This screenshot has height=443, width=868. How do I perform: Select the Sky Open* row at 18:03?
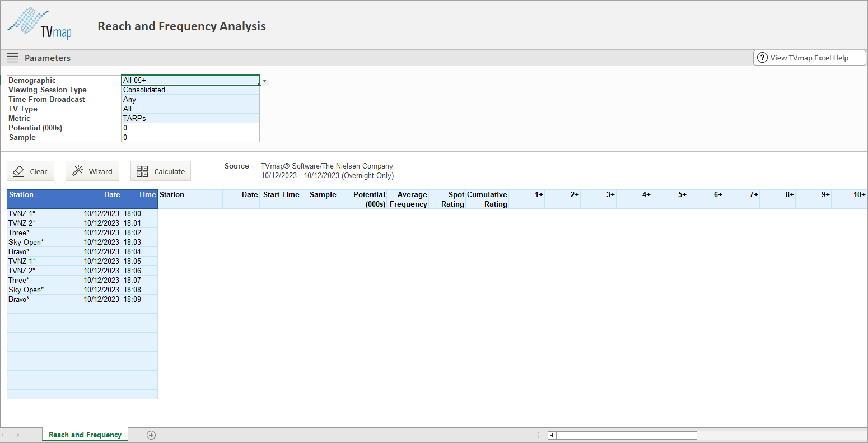[82, 242]
